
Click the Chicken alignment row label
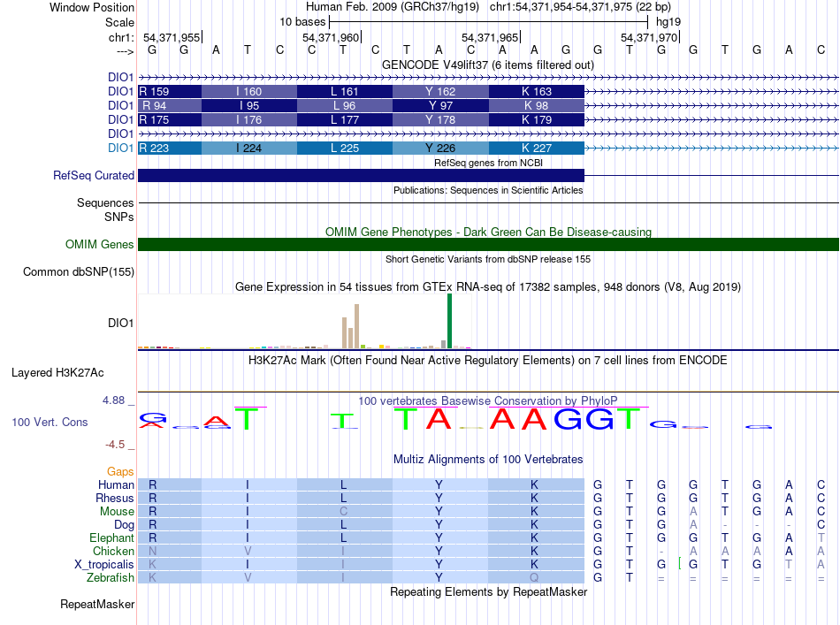pos(113,551)
